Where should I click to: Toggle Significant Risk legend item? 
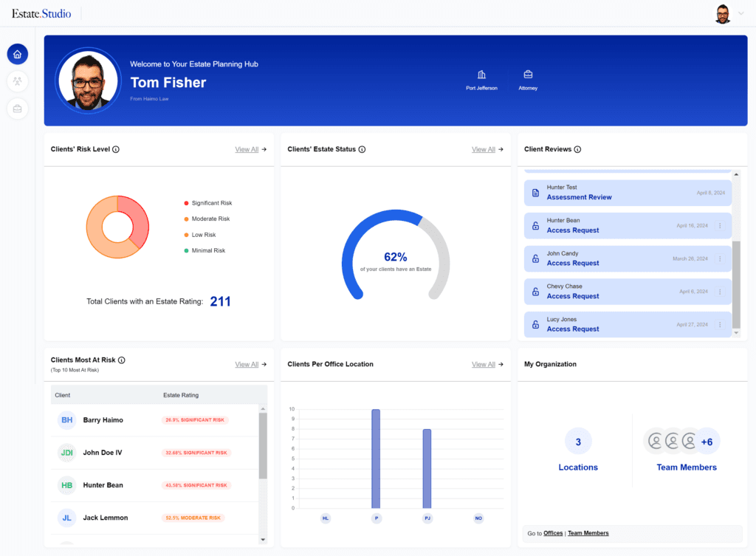click(211, 203)
